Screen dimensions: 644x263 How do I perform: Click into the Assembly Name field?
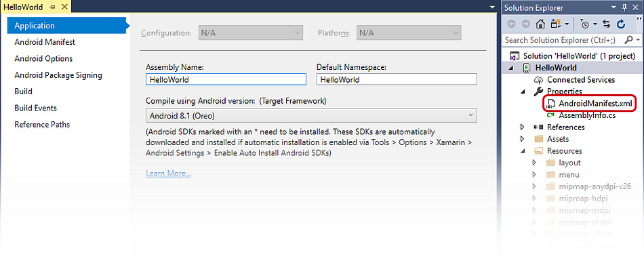[226, 79]
